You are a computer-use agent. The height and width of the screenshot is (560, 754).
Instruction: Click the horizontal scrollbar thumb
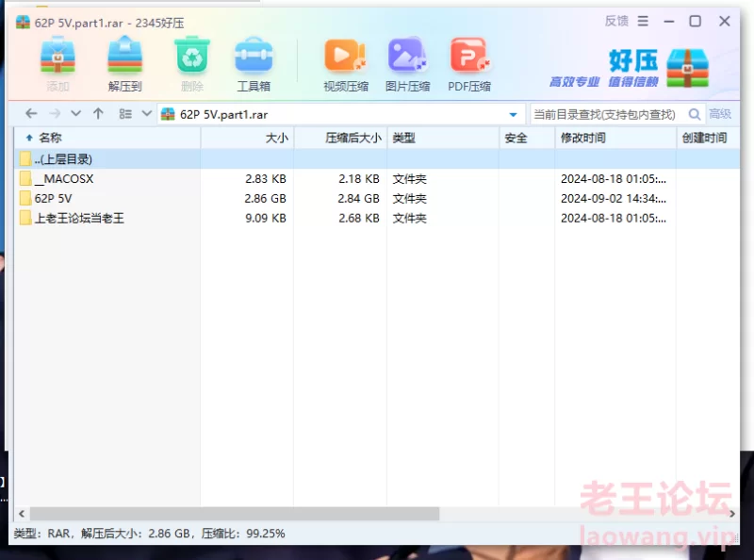tap(235, 513)
